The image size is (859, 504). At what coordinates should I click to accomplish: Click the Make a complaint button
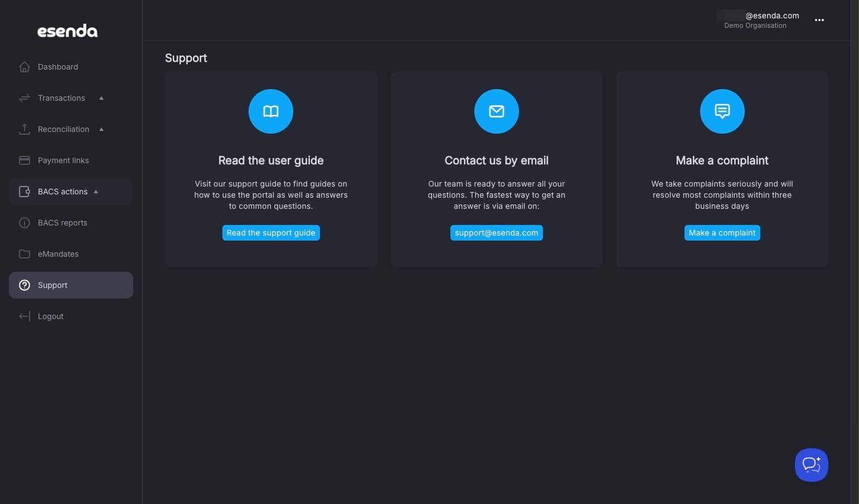pos(722,233)
